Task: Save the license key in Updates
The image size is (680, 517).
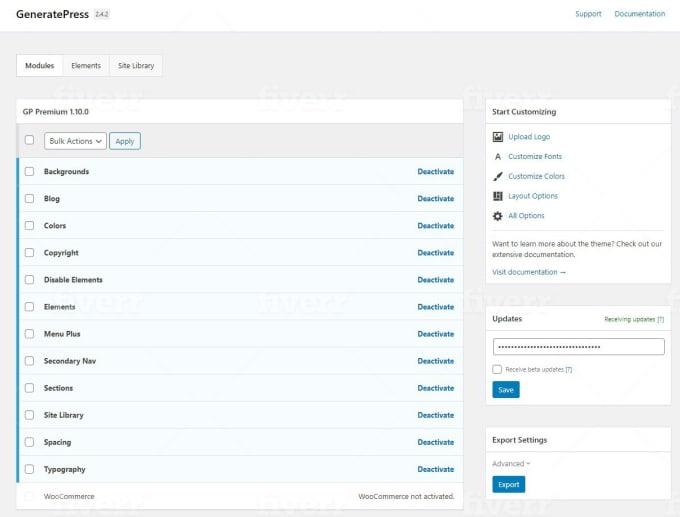Action: [x=506, y=390]
